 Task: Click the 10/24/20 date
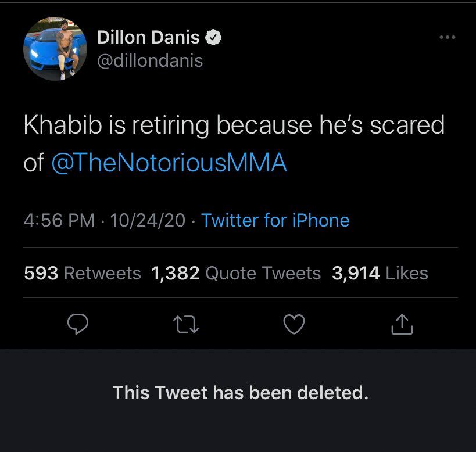[x=148, y=221]
